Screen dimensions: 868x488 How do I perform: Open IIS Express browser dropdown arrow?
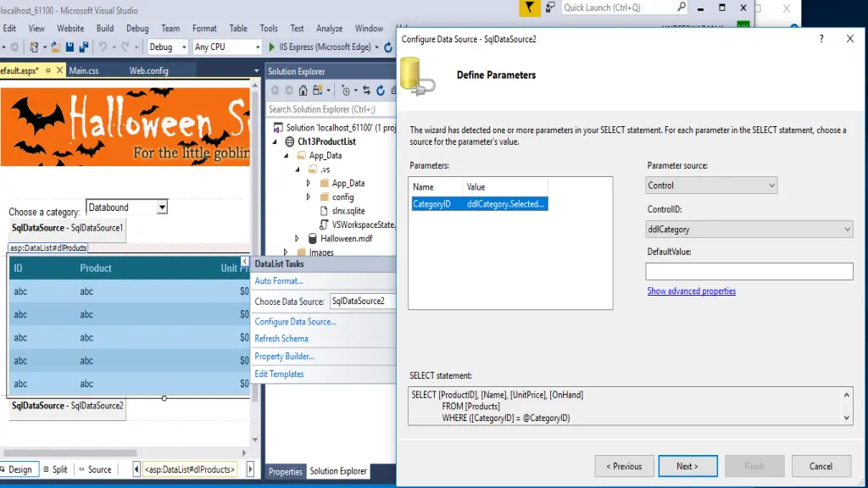[x=376, y=47]
